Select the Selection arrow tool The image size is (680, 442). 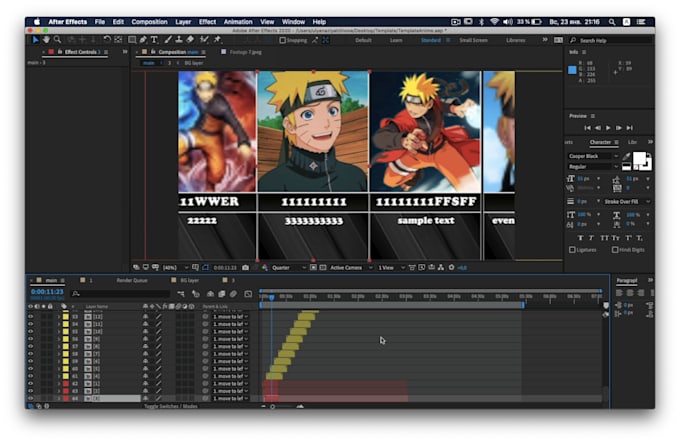point(35,40)
